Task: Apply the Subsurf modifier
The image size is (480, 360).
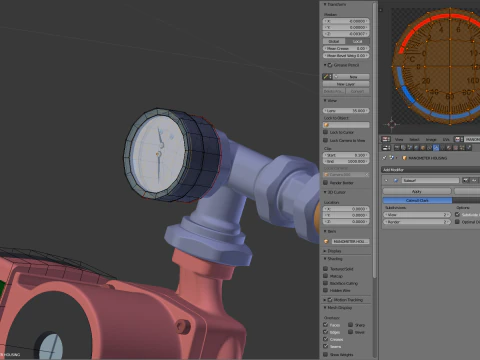Action: (417, 191)
